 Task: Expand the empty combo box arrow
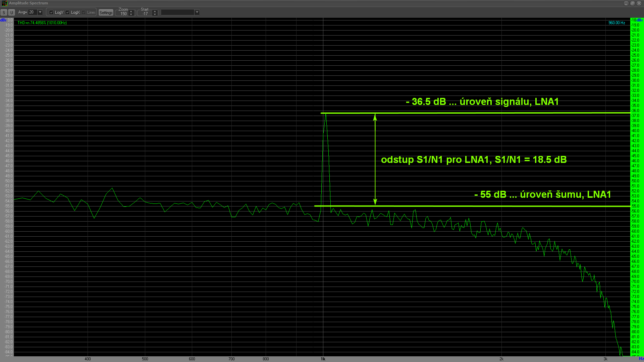[x=197, y=12]
